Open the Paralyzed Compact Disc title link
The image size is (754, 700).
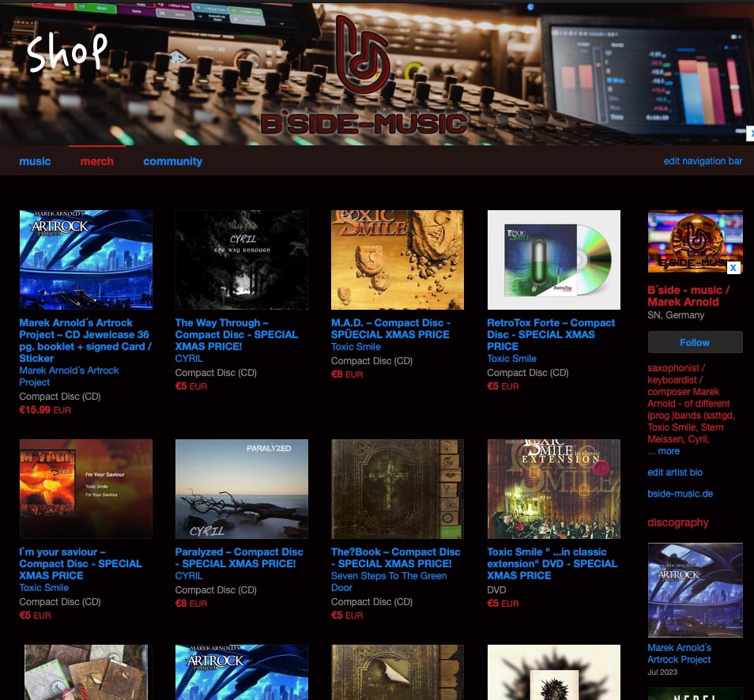coord(239,558)
